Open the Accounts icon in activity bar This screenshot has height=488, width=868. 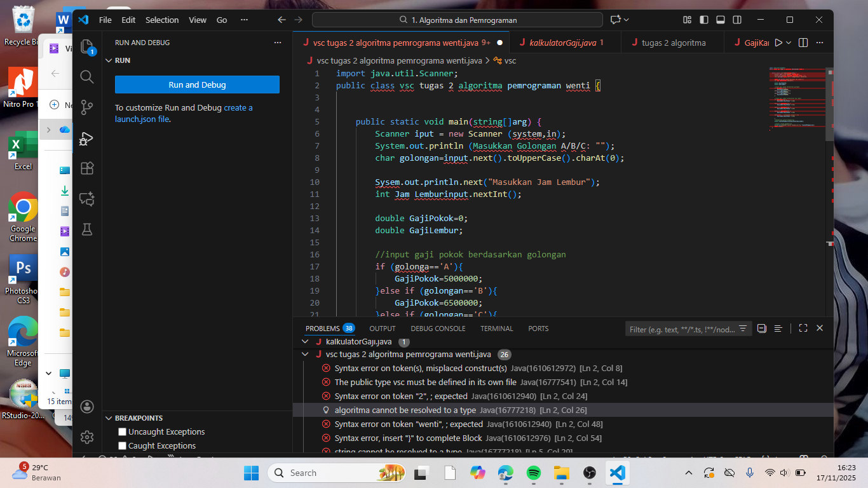tap(88, 407)
